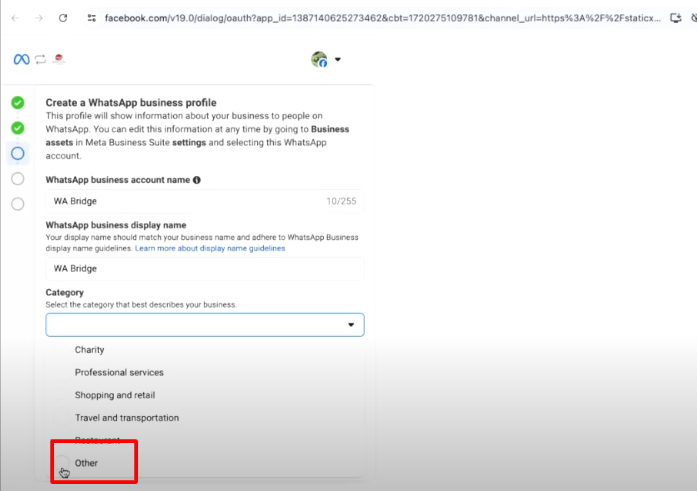Choose Charity category

pyautogui.click(x=89, y=350)
